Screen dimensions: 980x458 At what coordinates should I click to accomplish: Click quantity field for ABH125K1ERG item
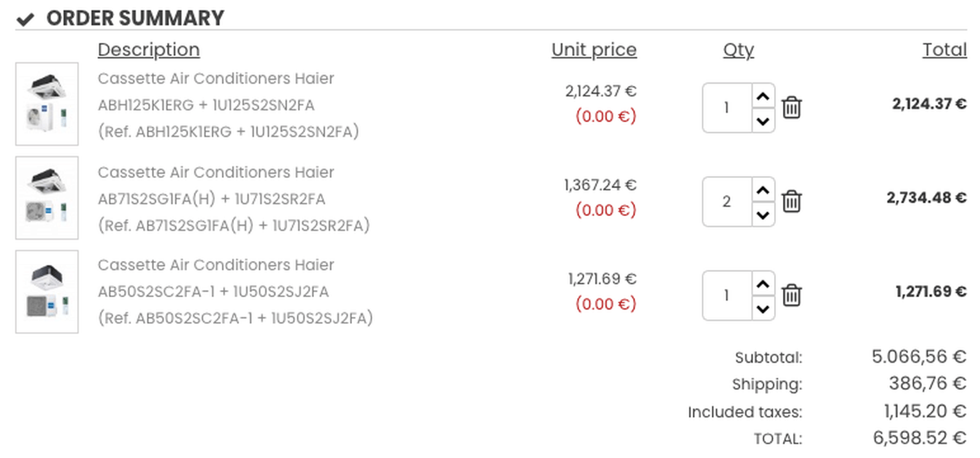click(727, 107)
